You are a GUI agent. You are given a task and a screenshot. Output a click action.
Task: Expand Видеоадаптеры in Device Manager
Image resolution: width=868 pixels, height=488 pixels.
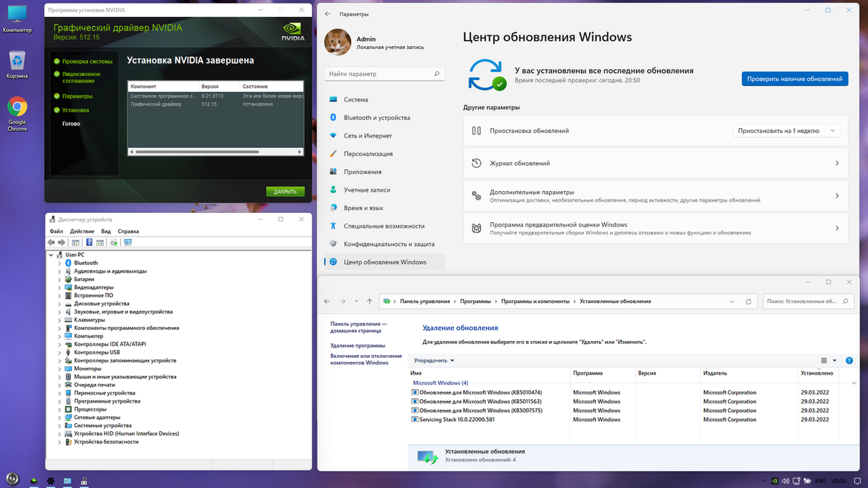pos(60,287)
